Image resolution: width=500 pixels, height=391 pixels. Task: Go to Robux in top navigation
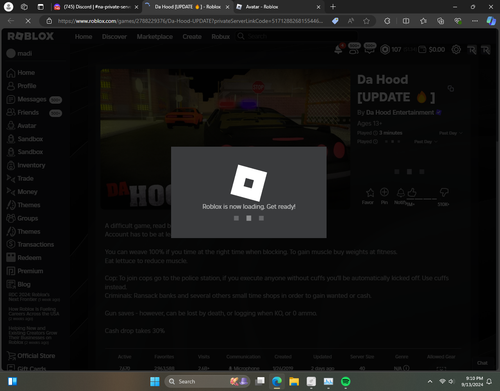tap(220, 37)
